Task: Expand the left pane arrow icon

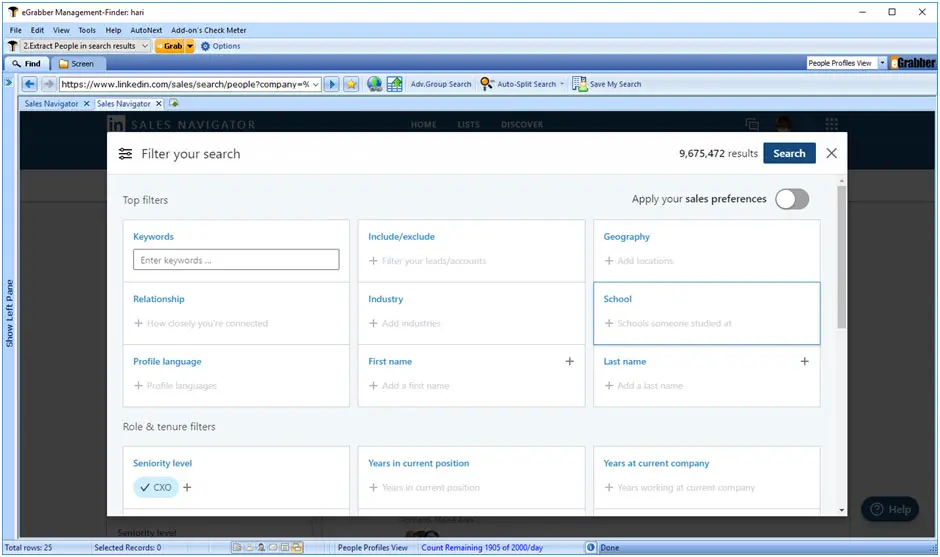Action: tap(8, 82)
